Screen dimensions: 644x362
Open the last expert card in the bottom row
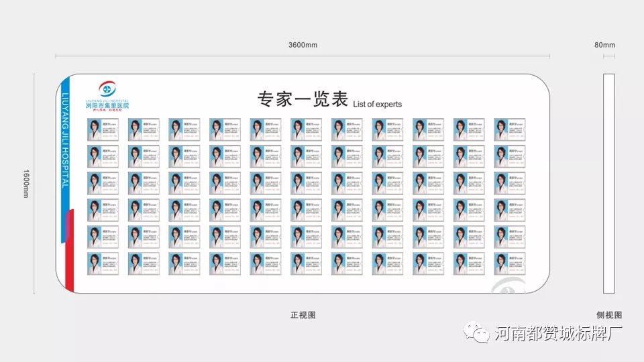(x=509, y=263)
